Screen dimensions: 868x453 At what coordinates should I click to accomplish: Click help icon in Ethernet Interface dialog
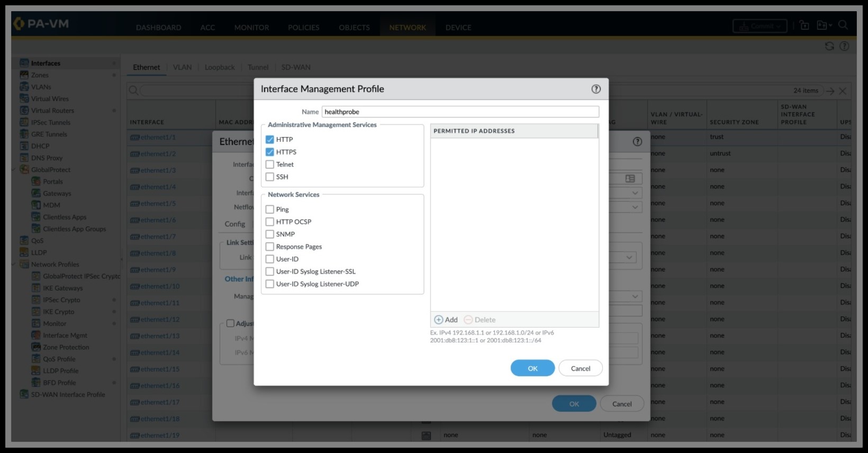tap(637, 141)
